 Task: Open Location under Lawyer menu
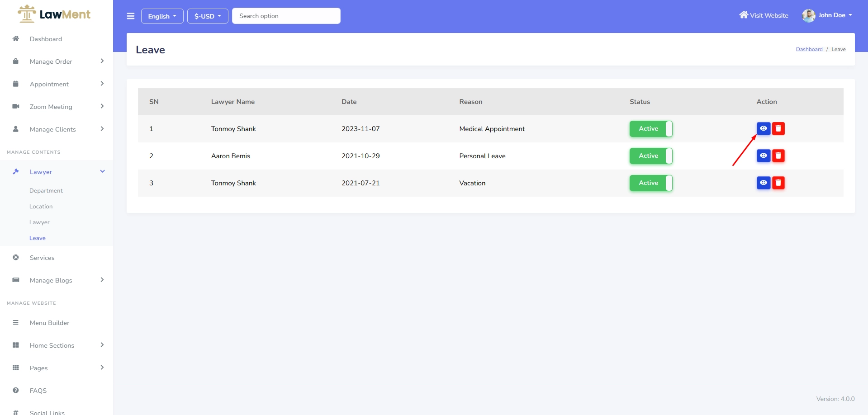pyautogui.click(x=41, y=207)
